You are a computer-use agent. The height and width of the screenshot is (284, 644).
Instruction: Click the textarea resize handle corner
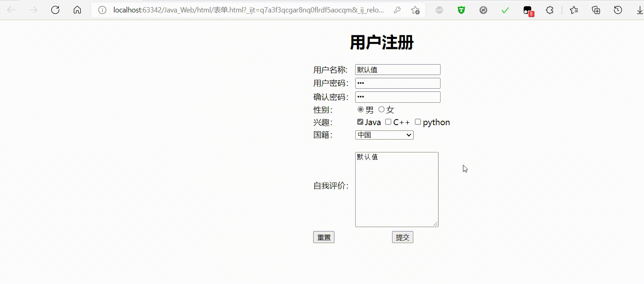coord(435,224)
